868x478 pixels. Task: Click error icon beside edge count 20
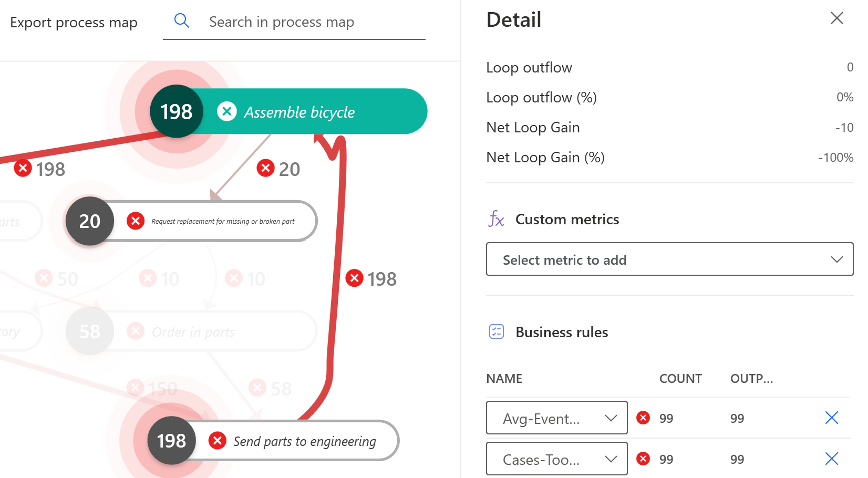click(266, 168)
